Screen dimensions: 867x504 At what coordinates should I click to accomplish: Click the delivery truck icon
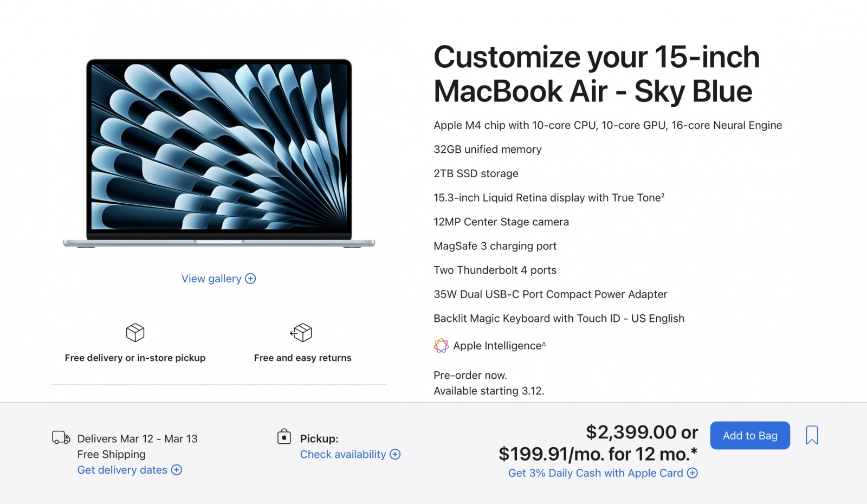(x=61, y=437)
